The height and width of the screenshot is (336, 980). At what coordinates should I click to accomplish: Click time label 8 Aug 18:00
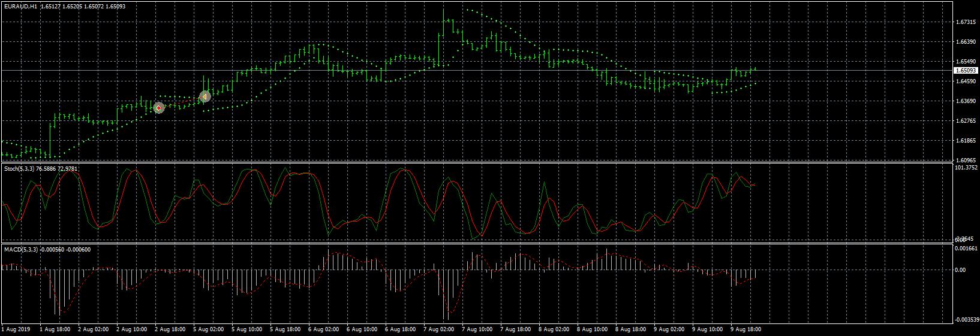point(631,329)
